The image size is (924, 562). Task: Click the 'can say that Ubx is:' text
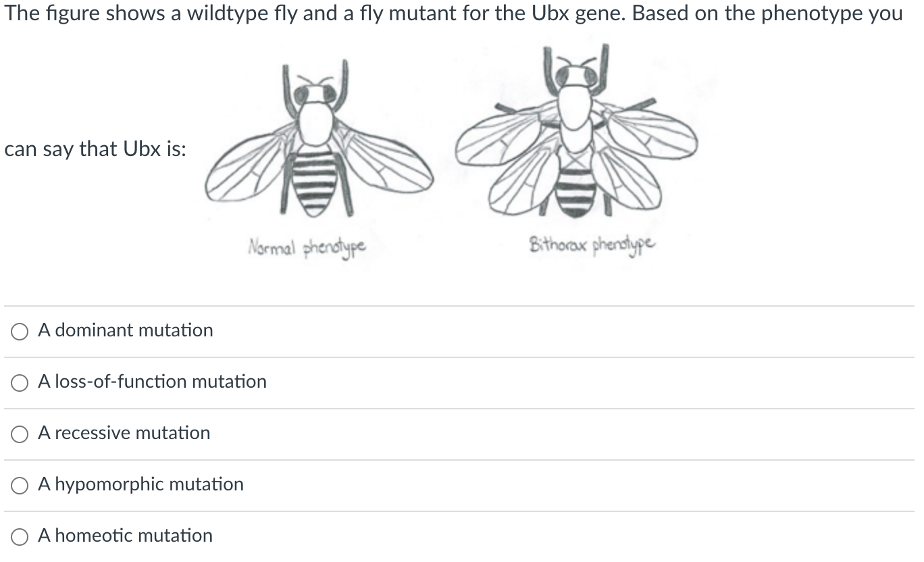[95, 149]
